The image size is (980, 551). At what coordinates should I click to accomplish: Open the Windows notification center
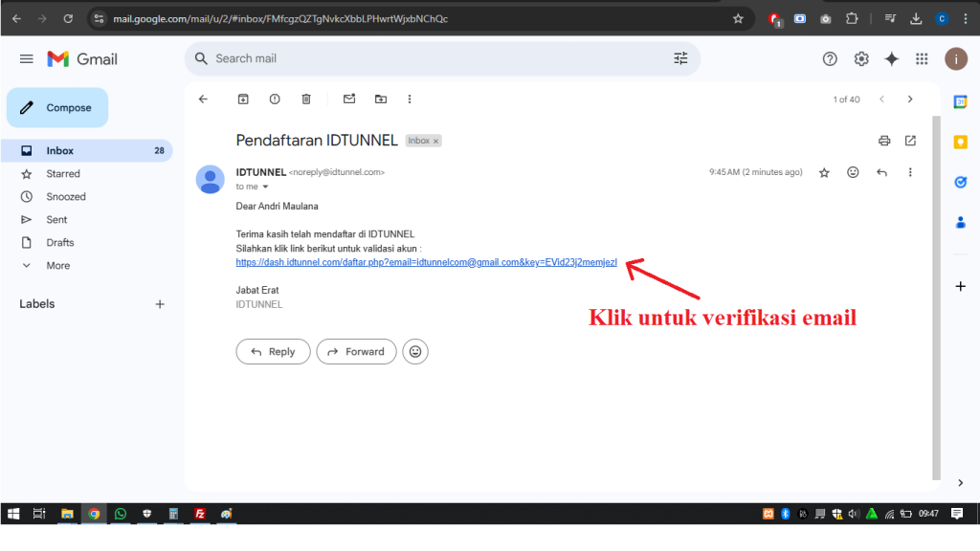click(x=957, y=514)
